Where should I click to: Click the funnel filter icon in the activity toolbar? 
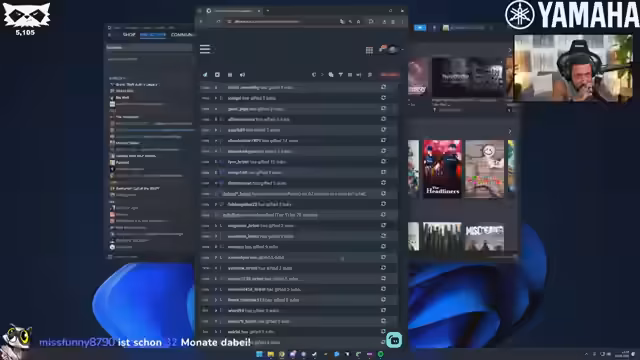point(340,75)
